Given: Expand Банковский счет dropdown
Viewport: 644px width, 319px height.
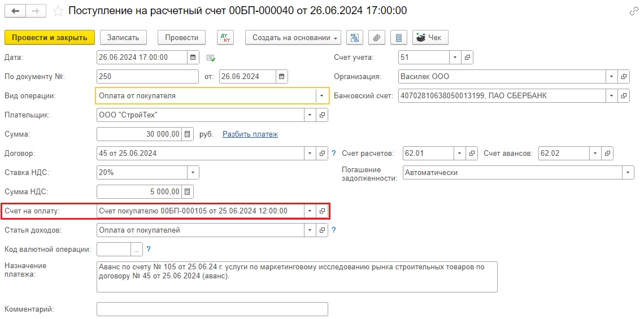Looking at the screenshot, I should (x=612, y=95).
